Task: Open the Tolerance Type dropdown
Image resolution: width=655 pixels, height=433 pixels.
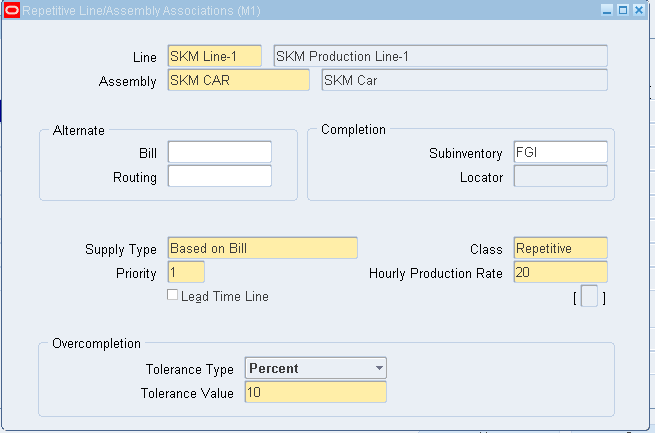Action: click(379, 368)
